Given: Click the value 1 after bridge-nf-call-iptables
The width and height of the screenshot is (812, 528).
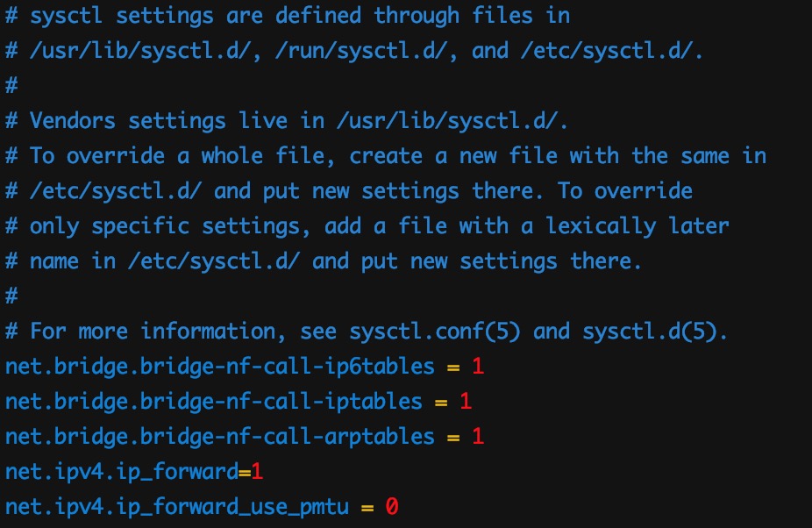Looking at the screenshot, I should coord(466,401).
